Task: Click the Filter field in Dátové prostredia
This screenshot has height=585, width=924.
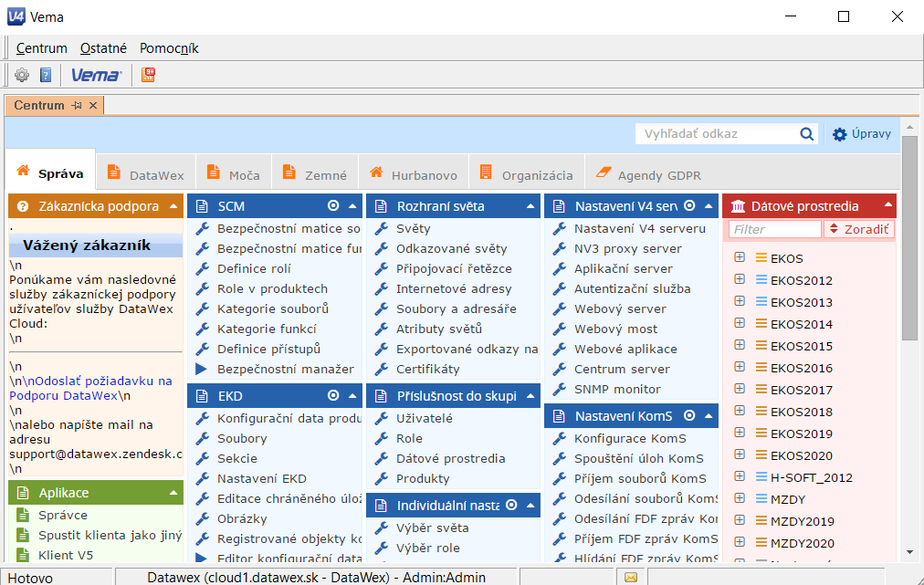Action: pyautogui.click(x=775, y=229)
